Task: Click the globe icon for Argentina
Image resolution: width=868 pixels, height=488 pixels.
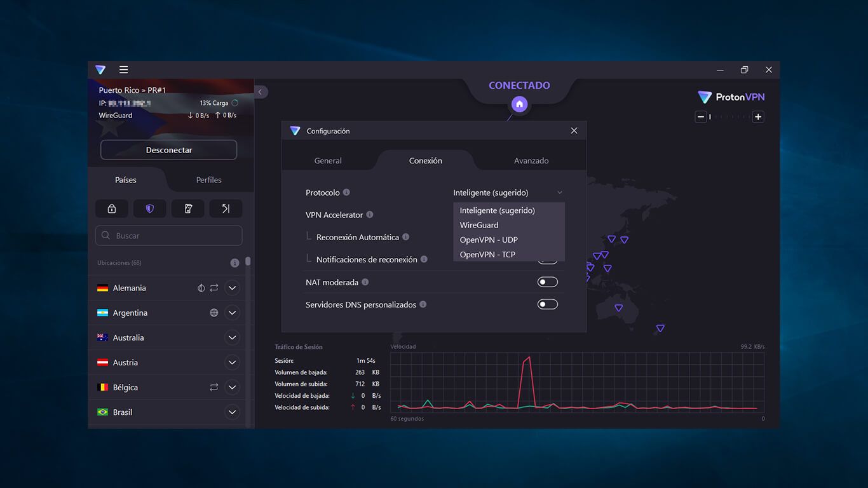Action: coord(214,313)
